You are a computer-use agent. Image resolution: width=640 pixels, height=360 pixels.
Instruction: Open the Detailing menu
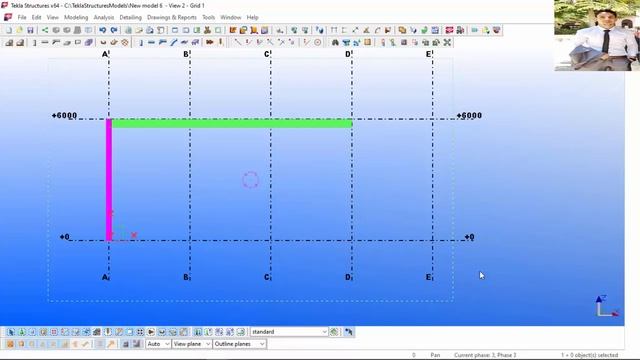(x=131, y=18)
